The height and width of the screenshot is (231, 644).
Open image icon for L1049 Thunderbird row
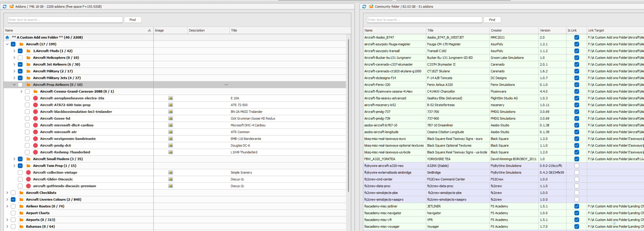tap(171, 152)
